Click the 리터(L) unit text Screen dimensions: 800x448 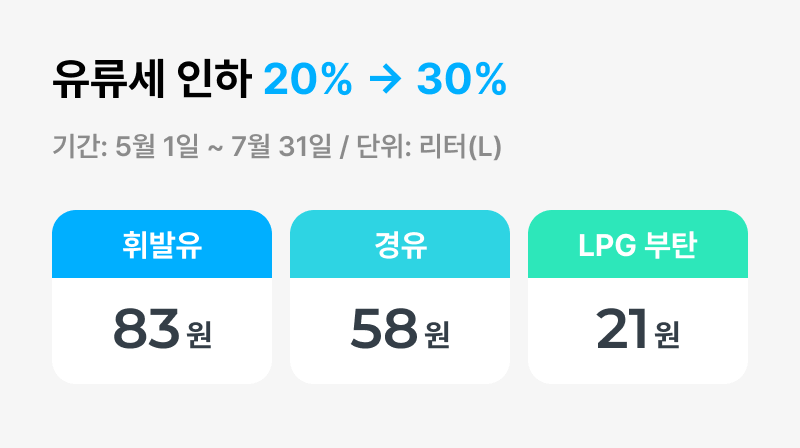point(460,146)
